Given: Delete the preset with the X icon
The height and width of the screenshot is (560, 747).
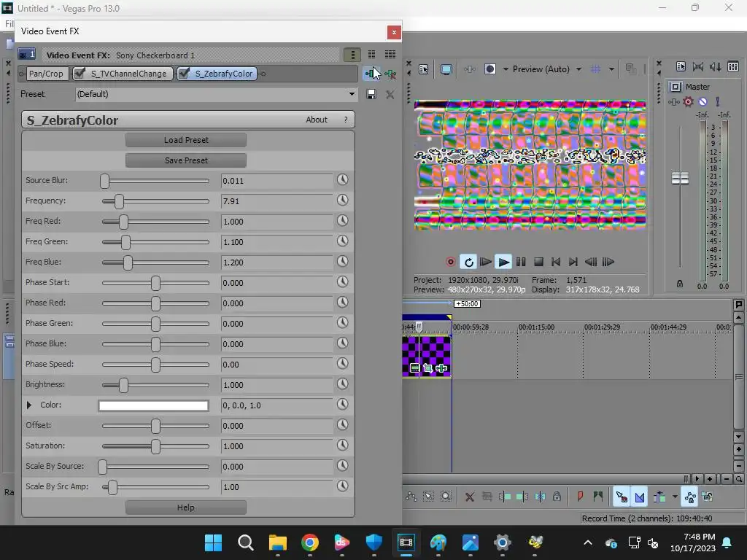Looking at the screenshot, I should (x=390, y=94).
